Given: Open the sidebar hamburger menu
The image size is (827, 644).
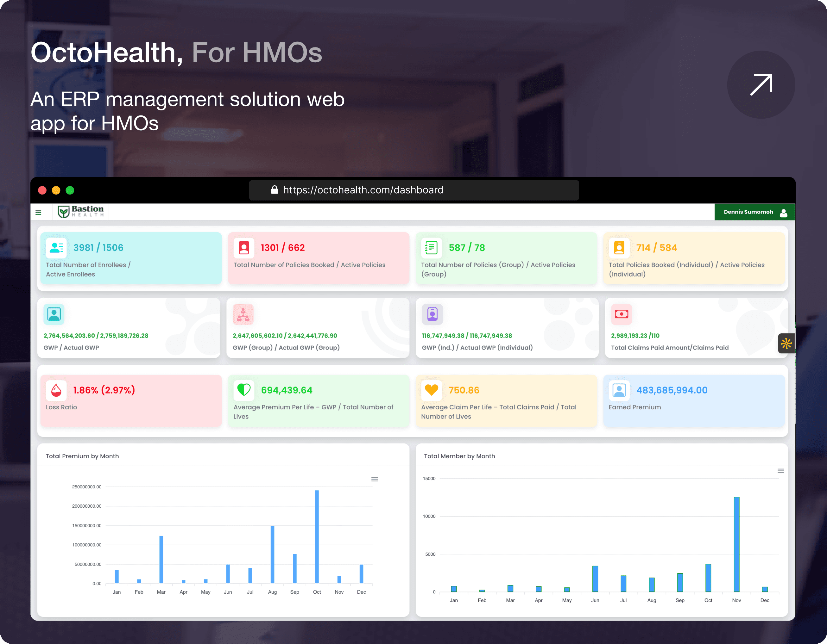Looking at the screenshot, I should (38, 212).
